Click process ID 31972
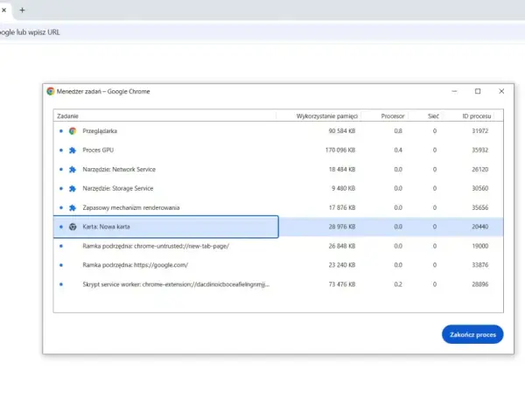The width and height of the screenshot is (525, 420). click(x=480, y=131)
